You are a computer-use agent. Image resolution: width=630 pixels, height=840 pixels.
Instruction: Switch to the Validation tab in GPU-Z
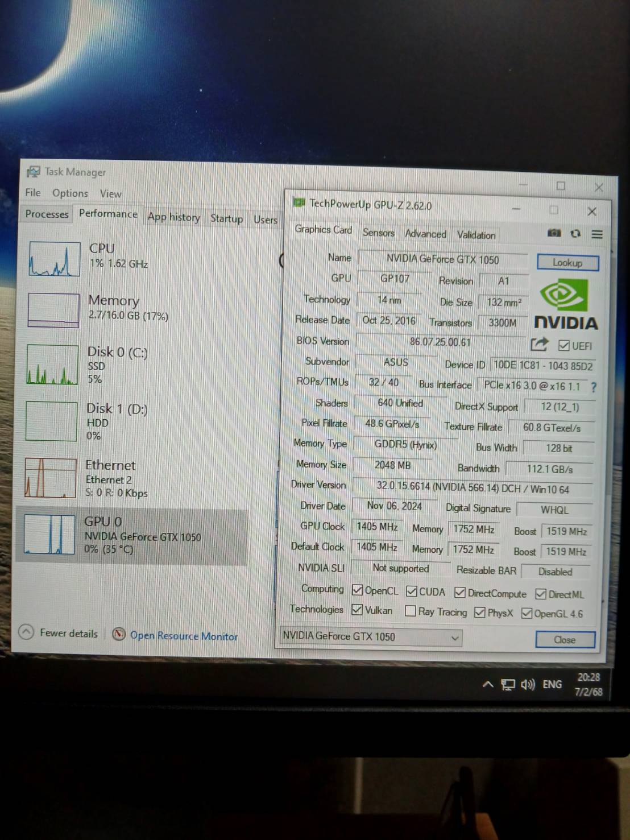476,234
